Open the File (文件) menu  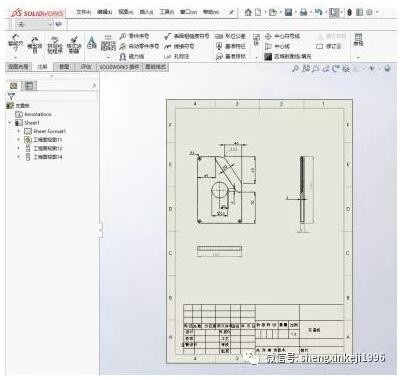(83, 12)
